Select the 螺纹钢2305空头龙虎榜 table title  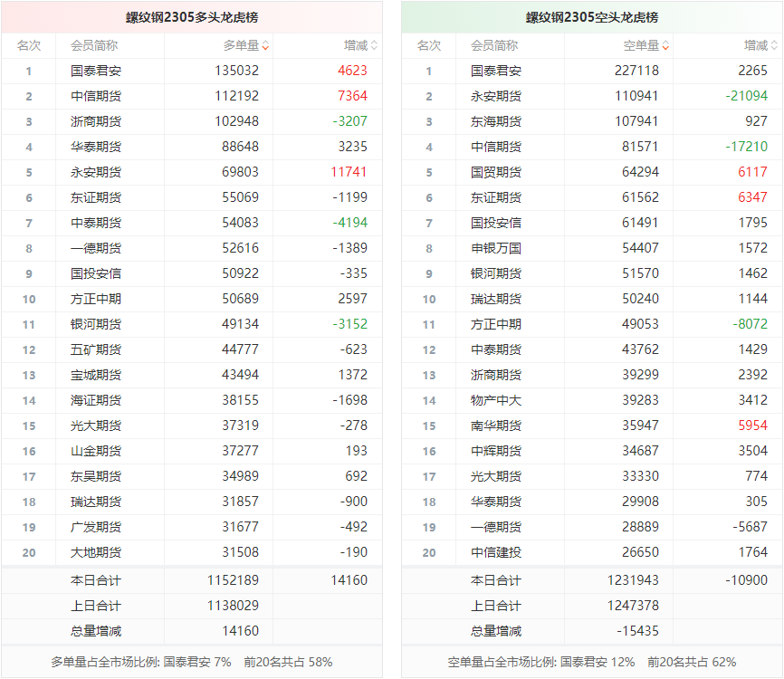pos(592,17)
